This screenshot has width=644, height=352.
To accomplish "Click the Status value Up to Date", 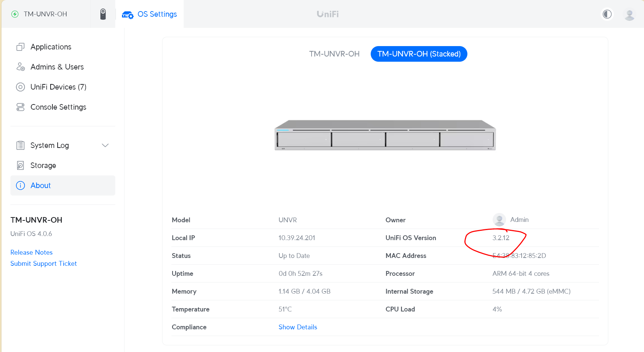I will (x=294, y=256).
